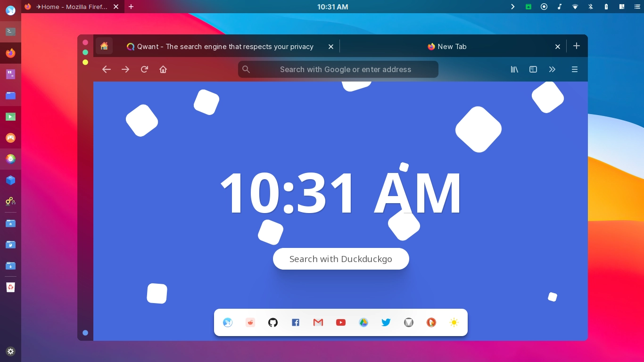
Task: Close the New Tab tab
Action: 558,47
